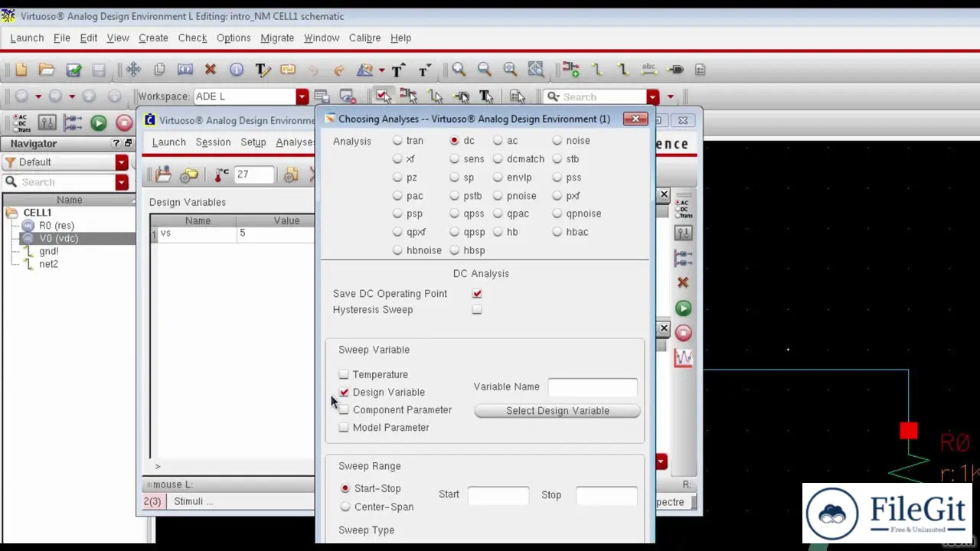Click the Zoom In magnifier icon
Image resolution: width=980 pixels, height=551 pixels.
coord(459,70)
